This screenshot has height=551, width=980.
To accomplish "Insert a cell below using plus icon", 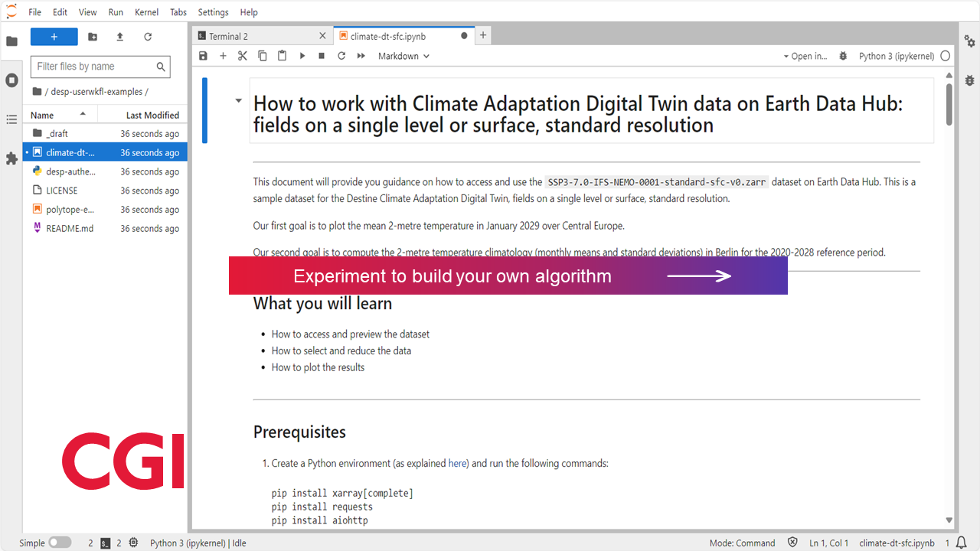I will click(223, 56).
